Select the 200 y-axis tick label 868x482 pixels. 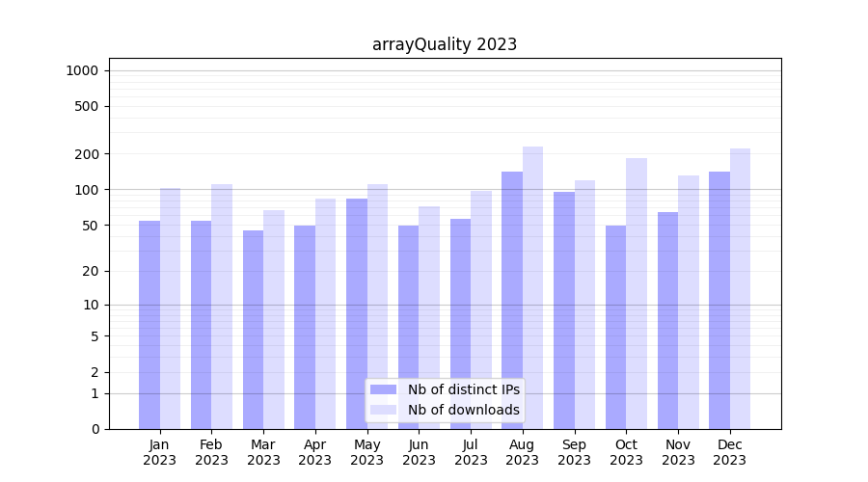(87, 154)
